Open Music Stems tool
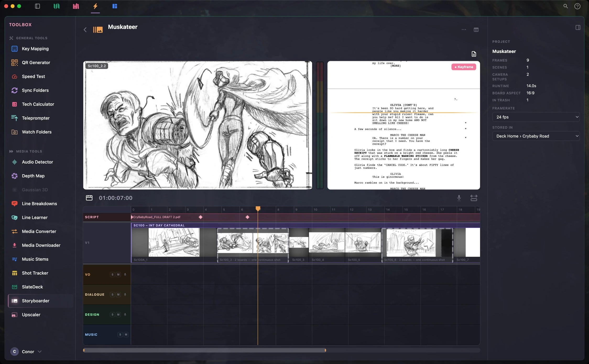The height and width of the screenshot is (364, 589). (41, 259)
